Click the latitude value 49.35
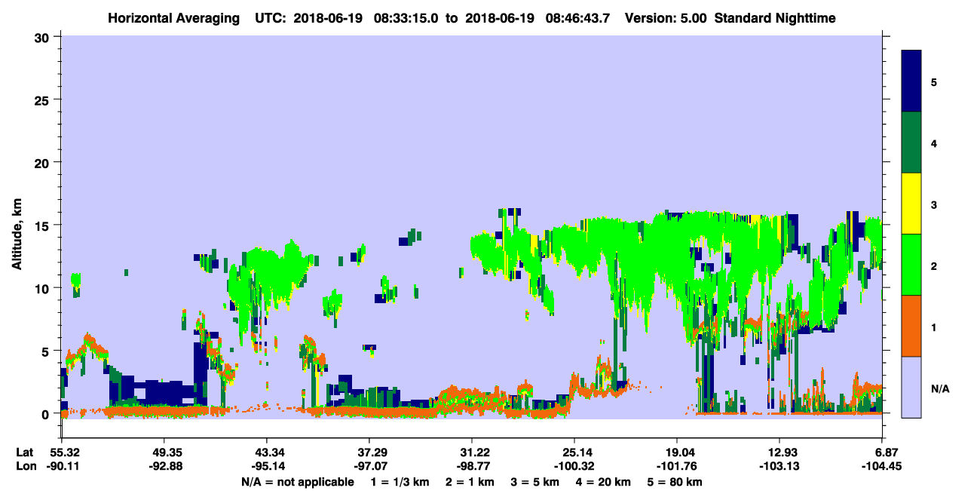The width and height of the screenshot is (980, 503). [164, 452]
